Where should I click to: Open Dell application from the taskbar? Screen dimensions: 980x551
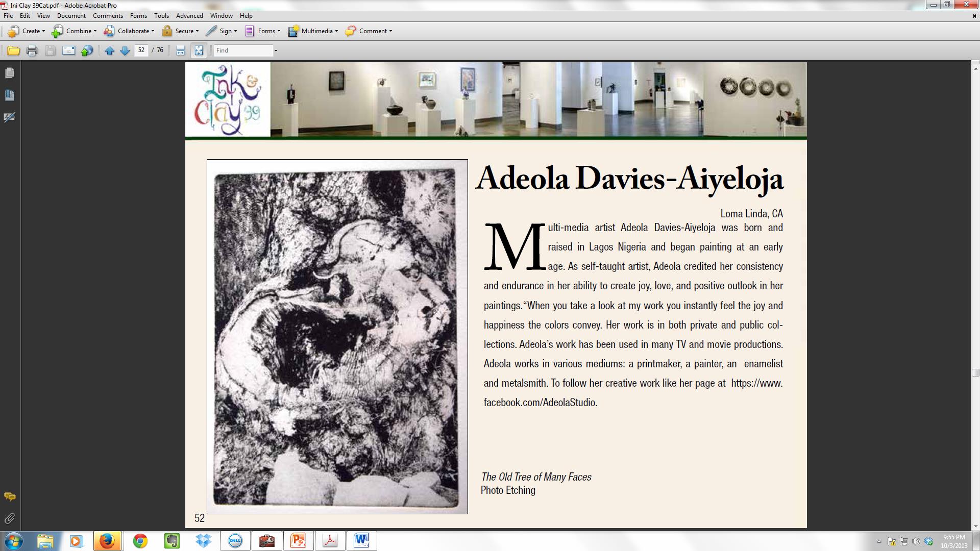pyautogui.click(x=235, y=541)
